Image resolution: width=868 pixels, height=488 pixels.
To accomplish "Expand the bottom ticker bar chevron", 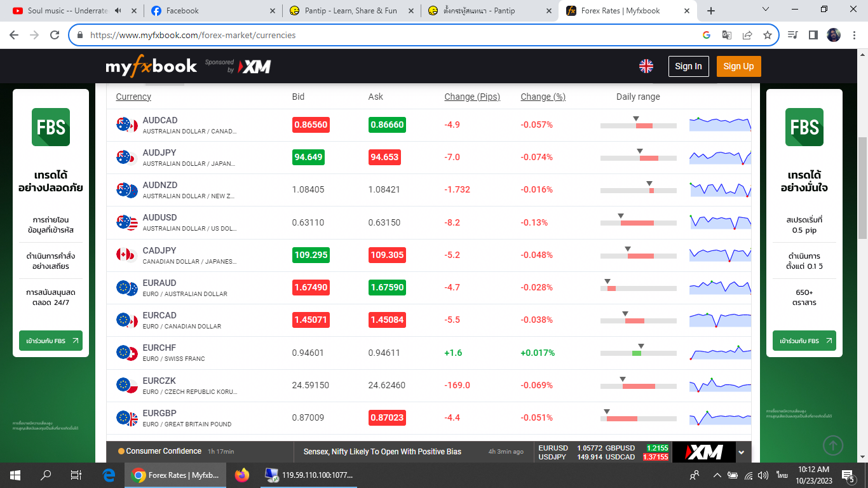I will [741, 452].
